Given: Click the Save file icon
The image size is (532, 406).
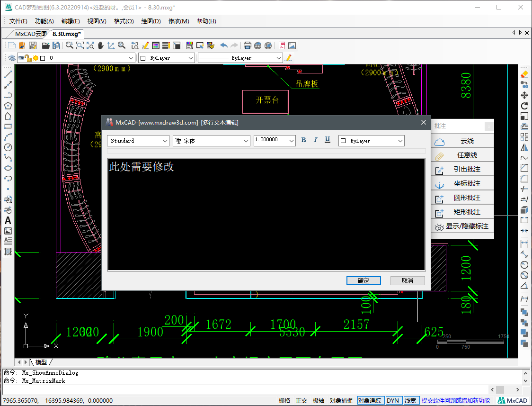Looking at the screenshot, I should point(33,45).
